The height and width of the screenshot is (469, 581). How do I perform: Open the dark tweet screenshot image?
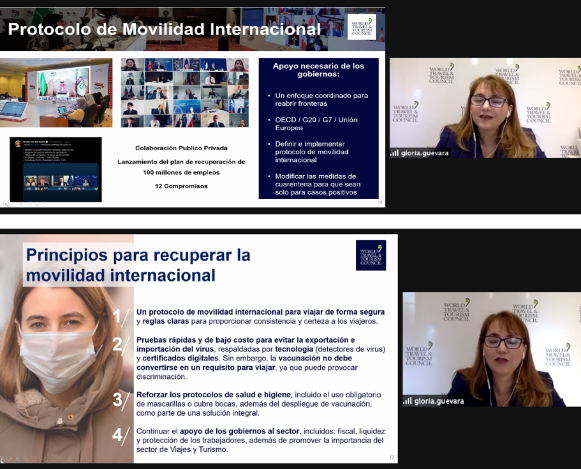point(56,169)
